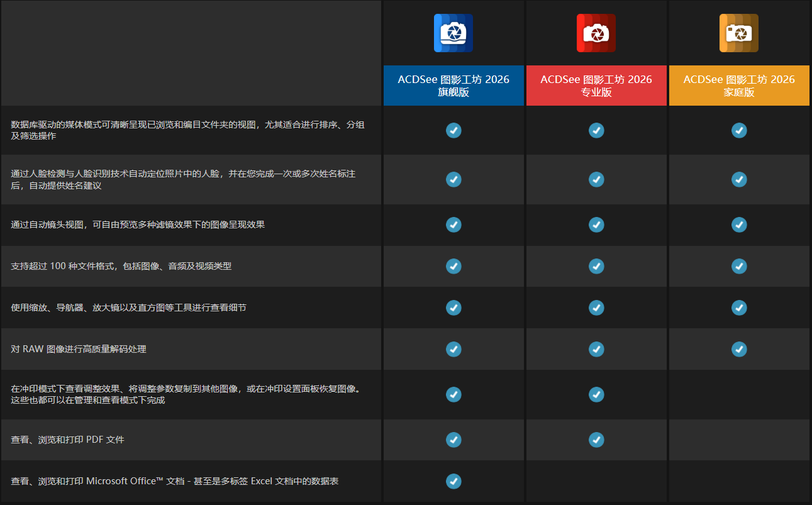Click 专业版 checkmark in the PDF 文件 row
812x505 pixels.
coord(596,440)
